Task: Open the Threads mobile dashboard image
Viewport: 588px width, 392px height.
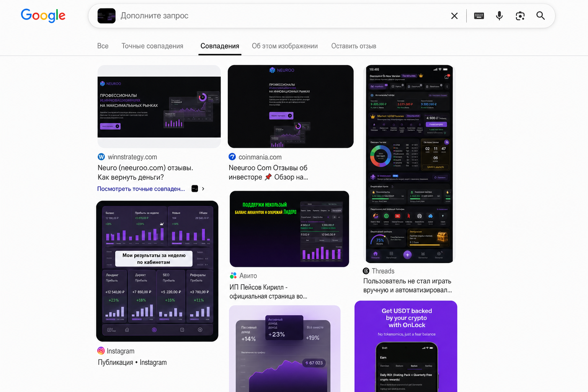Action: tap(409, 164)
